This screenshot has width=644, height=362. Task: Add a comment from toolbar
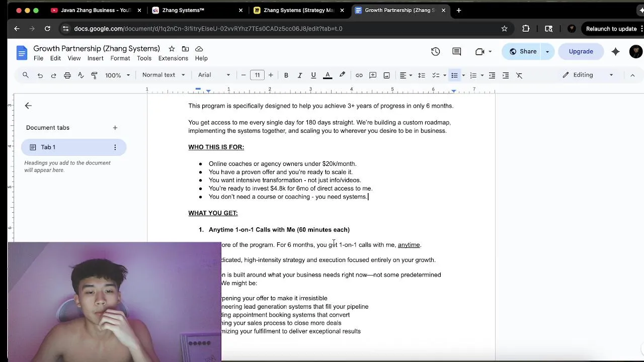point(373,75)
